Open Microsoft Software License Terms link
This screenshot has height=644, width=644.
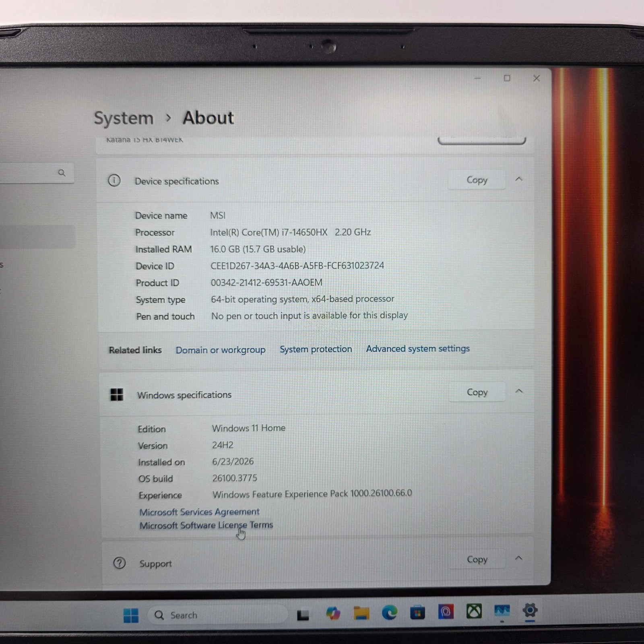click(x=206, y=525)
